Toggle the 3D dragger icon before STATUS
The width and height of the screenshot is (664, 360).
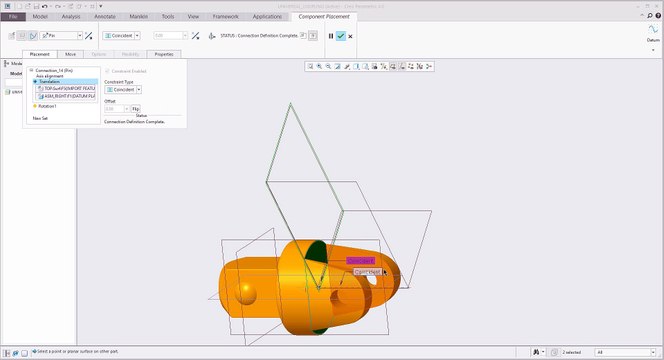[x=212, y=36]
